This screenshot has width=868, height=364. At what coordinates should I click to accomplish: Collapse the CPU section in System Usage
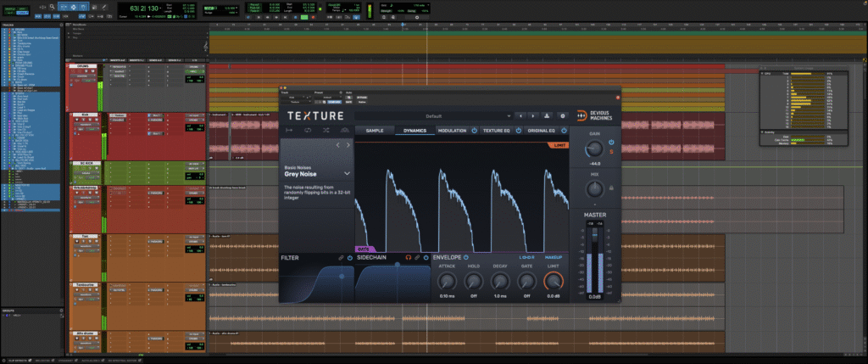762,74
